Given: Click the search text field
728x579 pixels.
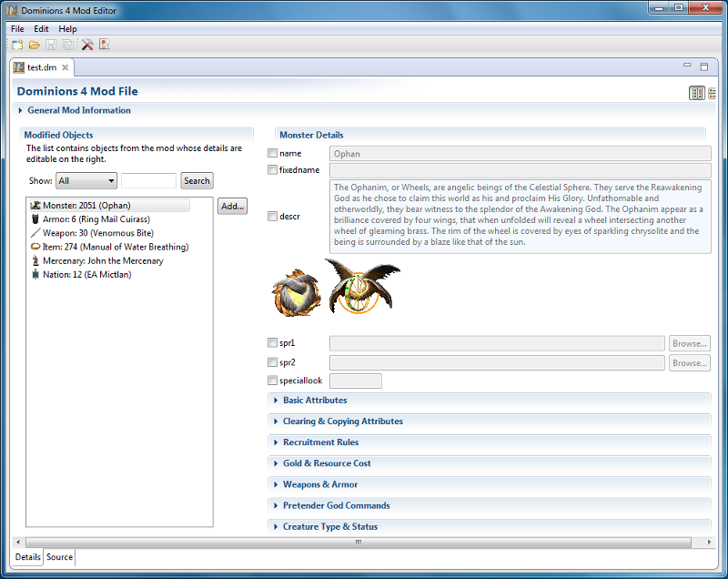Looking at the screenshot, I should [x=148, y=180].
